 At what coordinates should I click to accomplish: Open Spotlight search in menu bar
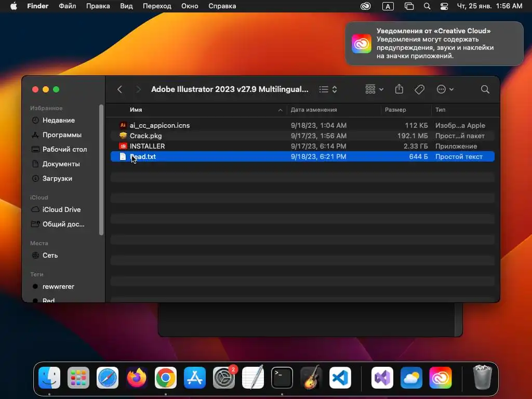tap(427, 6)
